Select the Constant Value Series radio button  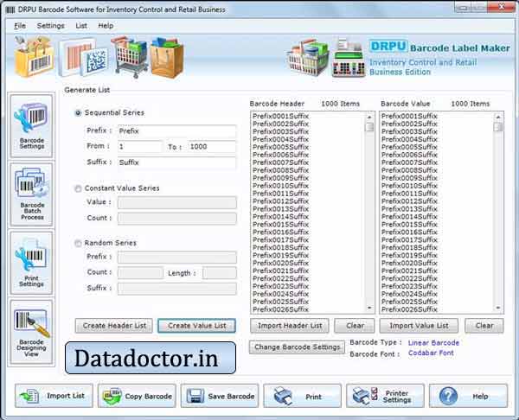pos(78,188)
